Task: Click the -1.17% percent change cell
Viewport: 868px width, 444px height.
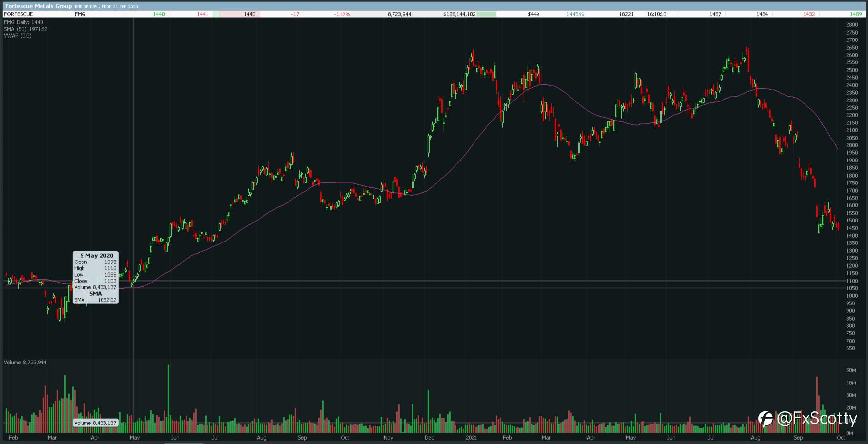Action: point(342,14)
